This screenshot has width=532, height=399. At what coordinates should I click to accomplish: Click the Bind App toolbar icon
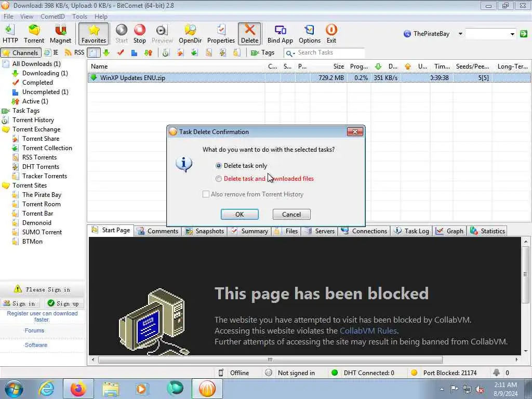(280, 34)
